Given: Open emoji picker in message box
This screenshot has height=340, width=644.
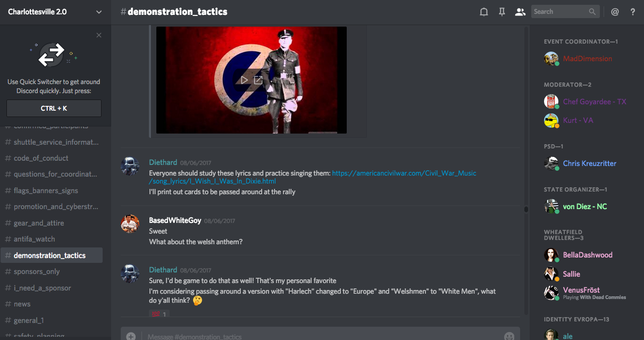Looking at the screenshot, I should pyautogui.click(x=509, y=336).
